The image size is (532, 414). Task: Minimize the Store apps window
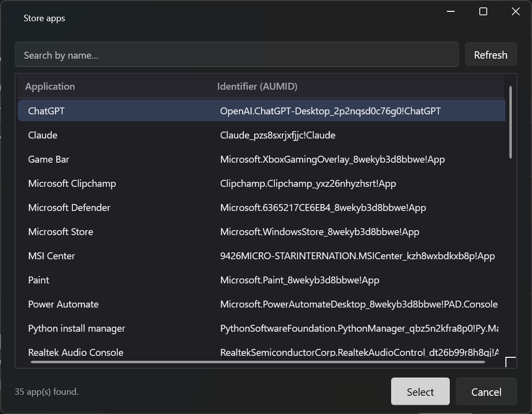coord(451,11)
